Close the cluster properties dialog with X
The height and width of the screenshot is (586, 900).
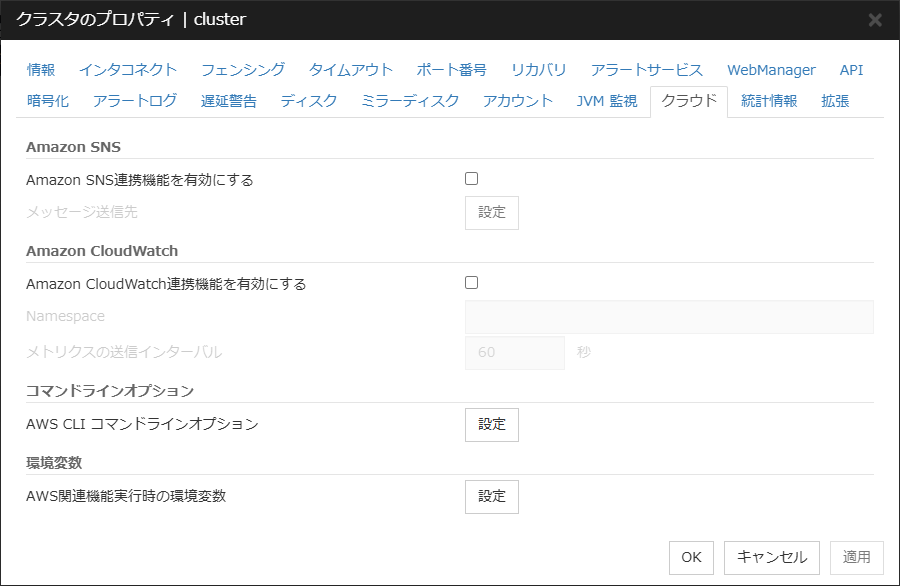pyautogui.click(x=875, y=20)
